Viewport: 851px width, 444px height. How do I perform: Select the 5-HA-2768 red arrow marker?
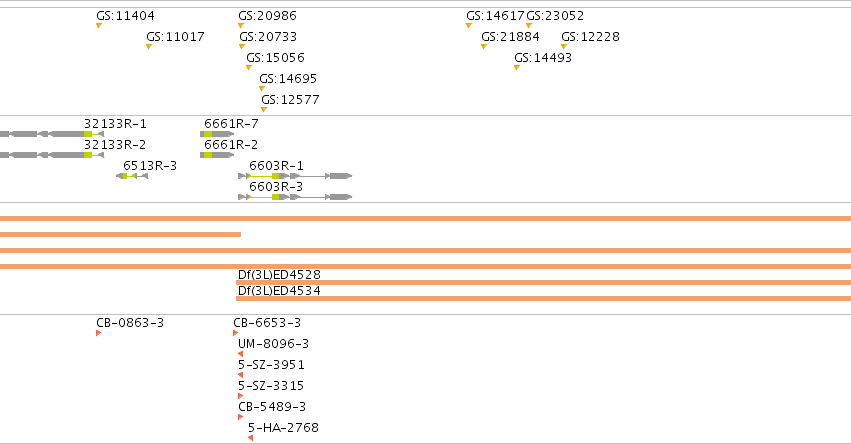[x=250, y=438]
